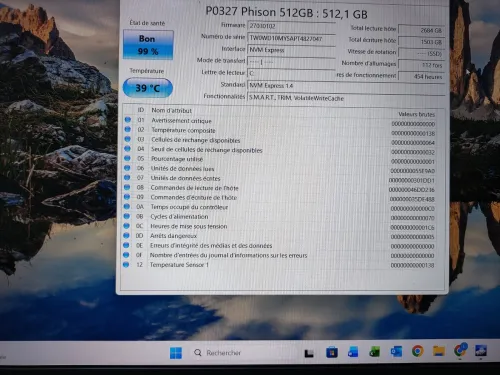Screen dimensions: 500x375
Task: Click the ID column header
Action: (x=141, y=110)
